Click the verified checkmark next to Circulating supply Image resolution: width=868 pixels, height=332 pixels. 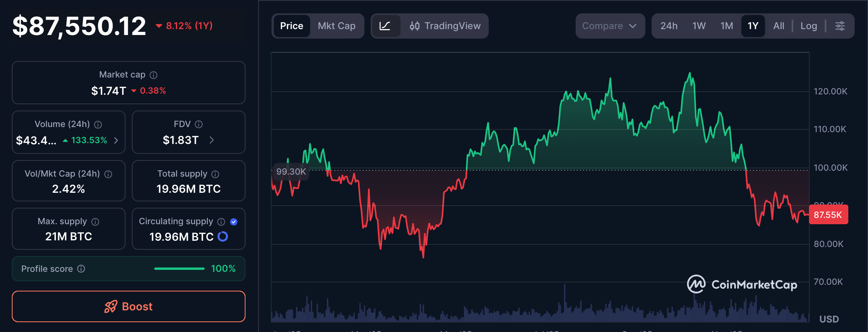pyautogui.click(x=234, y=221)
